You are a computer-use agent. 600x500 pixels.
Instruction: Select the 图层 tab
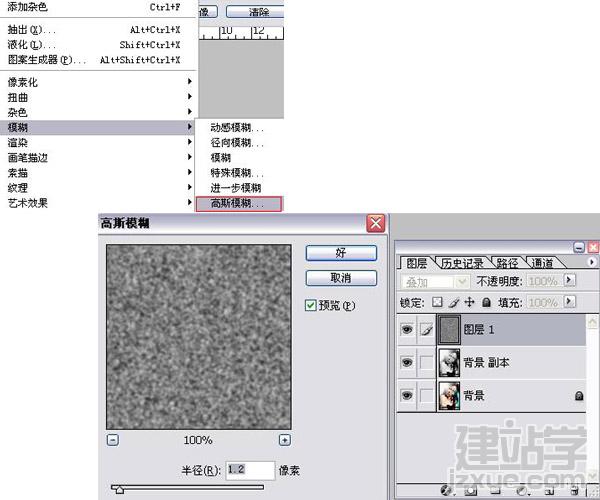coord(416,263)
